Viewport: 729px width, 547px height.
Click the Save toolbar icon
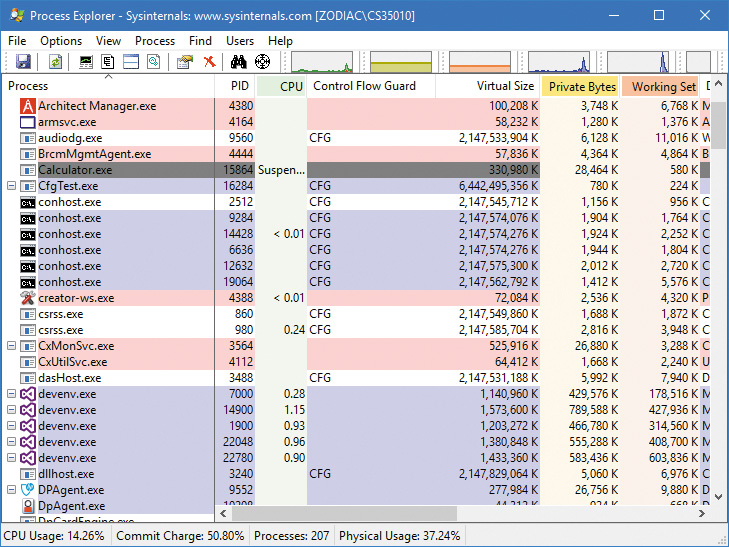(x=23, y=62)
